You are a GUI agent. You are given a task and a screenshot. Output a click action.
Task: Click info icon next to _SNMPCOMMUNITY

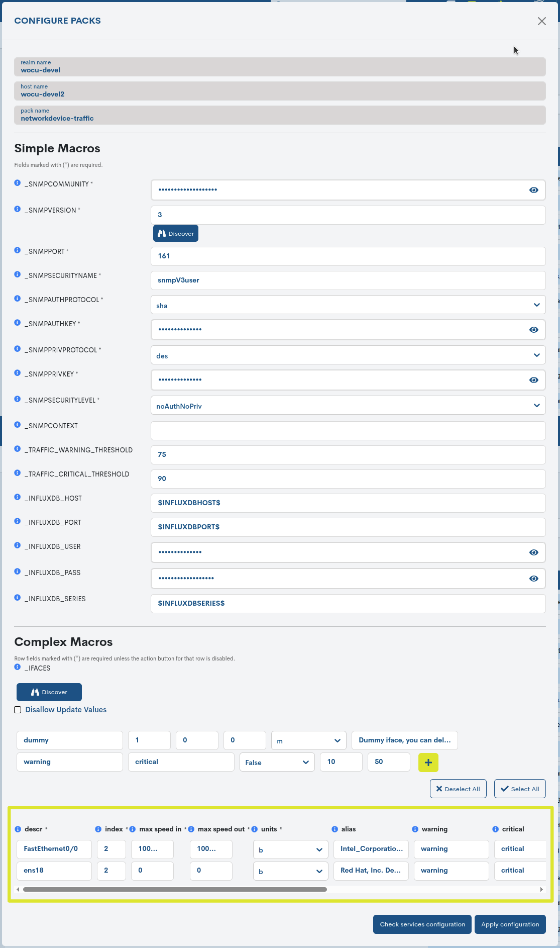click(18, 183)
